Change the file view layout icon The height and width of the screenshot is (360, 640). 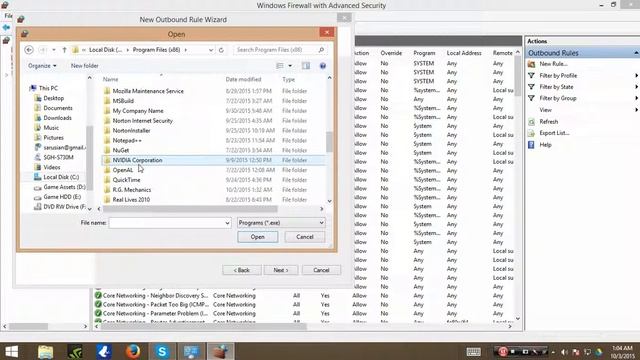280,66
